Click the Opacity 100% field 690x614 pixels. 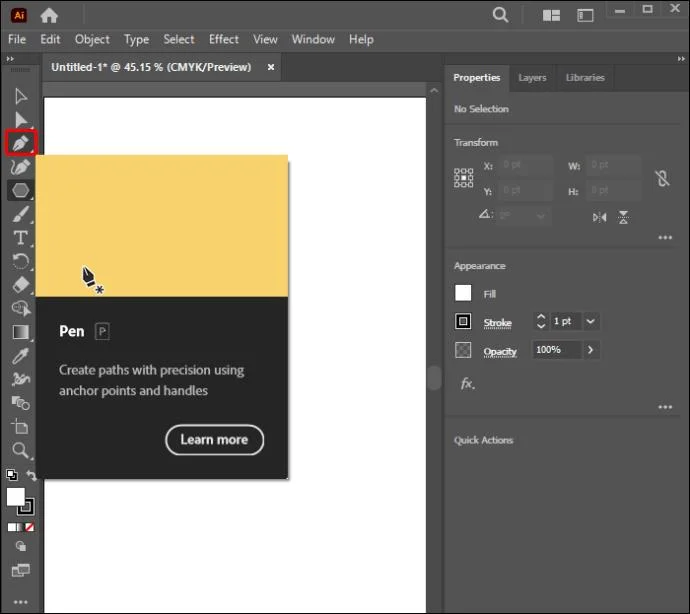coord(556,350)
